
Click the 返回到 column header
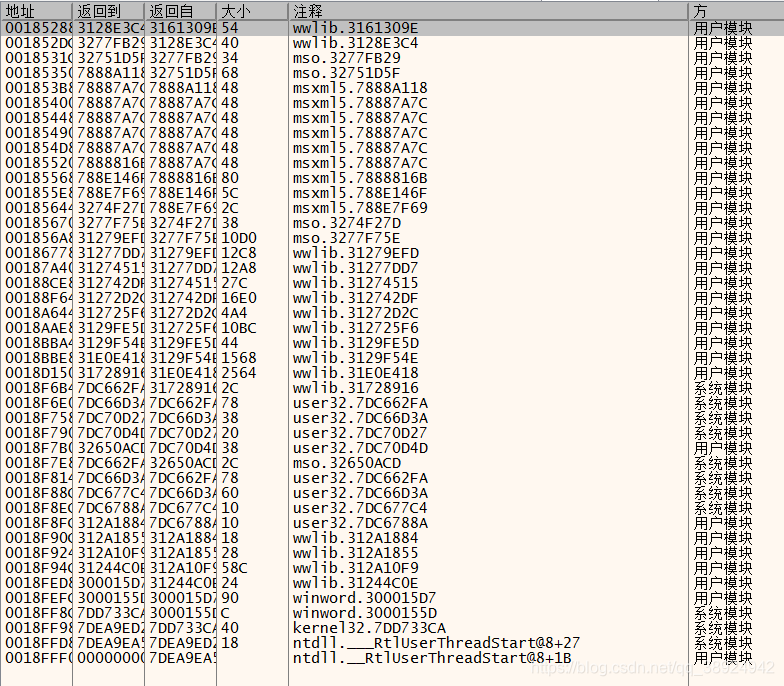point(108,11)
